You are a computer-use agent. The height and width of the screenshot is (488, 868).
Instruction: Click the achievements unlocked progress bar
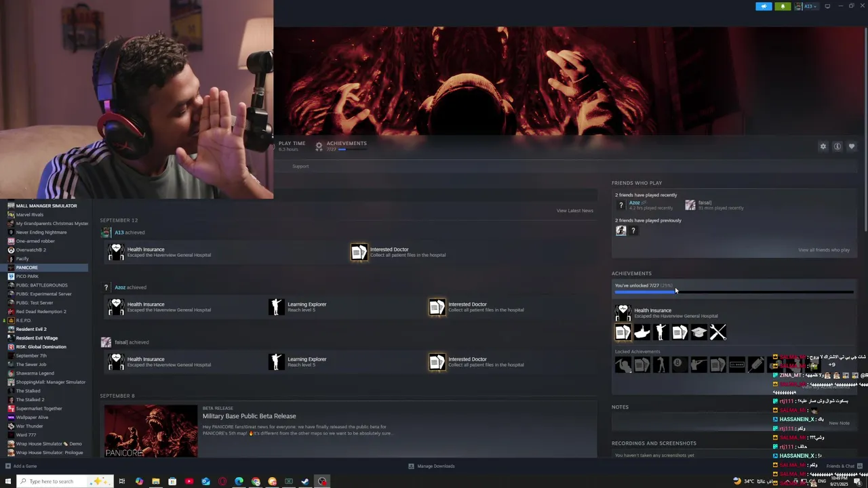(734, 292)
